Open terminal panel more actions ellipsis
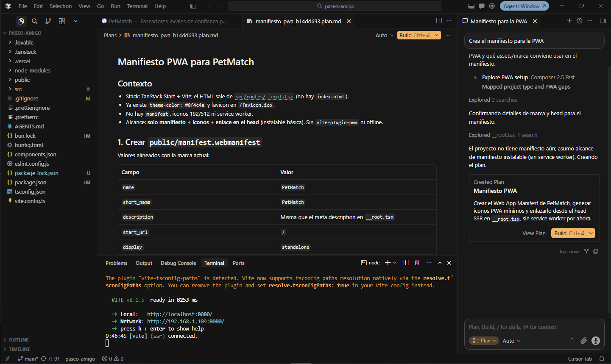611x364 pixels. click(x=429, y=263)
